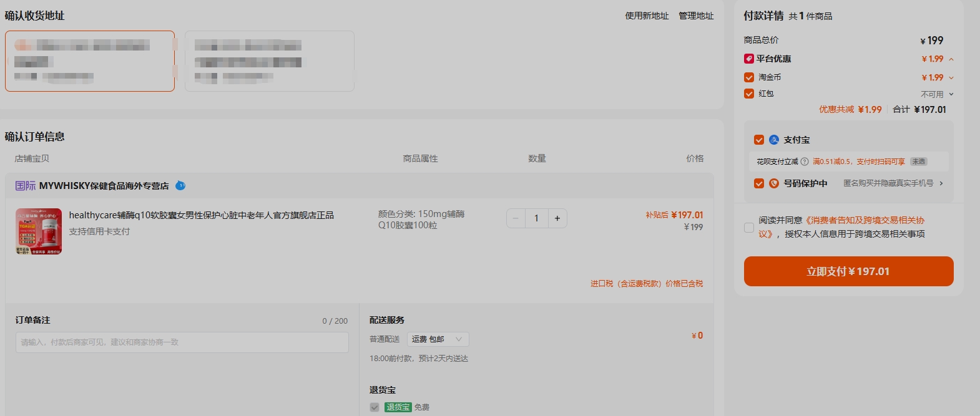Click the blue store badge beside MYWHISKY
This screenshot has height=416, width=980.
click(x=180, y=185)
